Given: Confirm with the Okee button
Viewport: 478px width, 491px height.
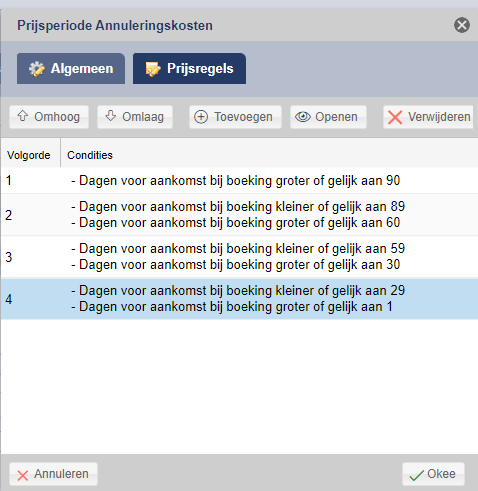Looking at the screenshot, I should pyautogui.click(x=433, y=474).
